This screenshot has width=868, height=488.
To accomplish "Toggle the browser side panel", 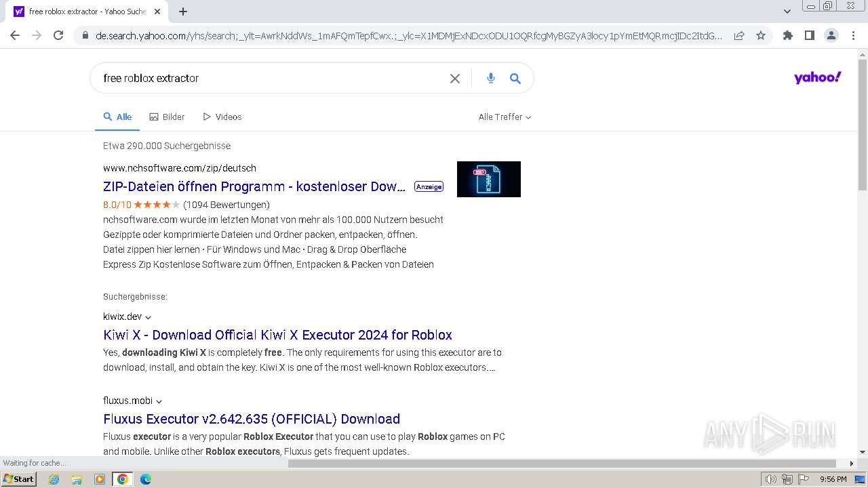I will click(x=809, y=35).
